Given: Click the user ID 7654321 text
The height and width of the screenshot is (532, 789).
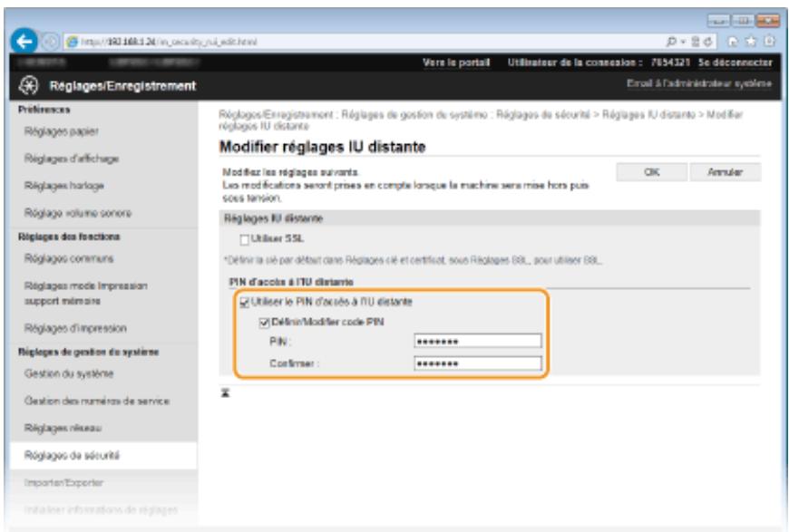Looking at the screenshot, I should 670,63.
